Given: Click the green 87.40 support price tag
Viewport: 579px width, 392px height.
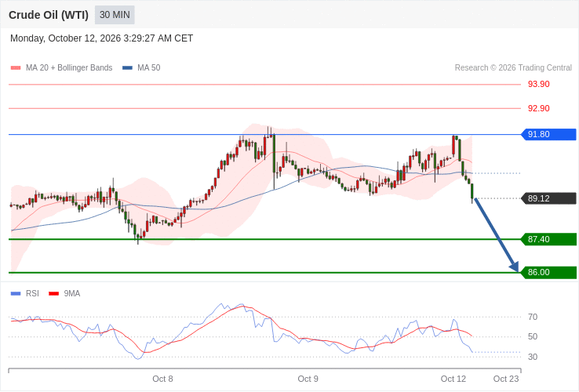Looking at the screenshot, I should pos(548,239).
